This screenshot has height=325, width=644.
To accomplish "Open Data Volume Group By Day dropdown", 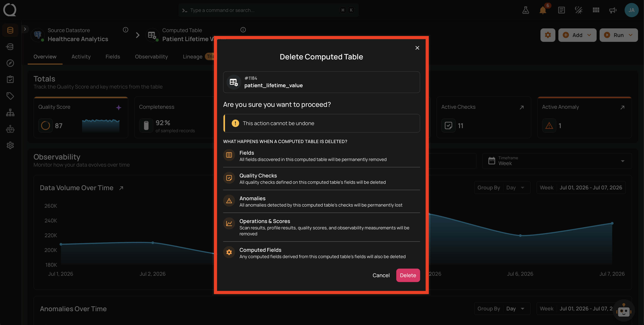I will coord(502,188).
